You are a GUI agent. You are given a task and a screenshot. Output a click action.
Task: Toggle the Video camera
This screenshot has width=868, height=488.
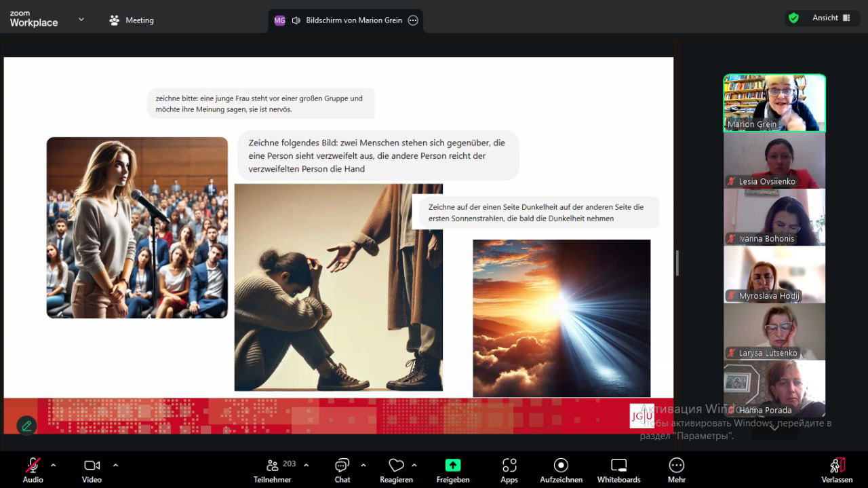tap(92, 466)
